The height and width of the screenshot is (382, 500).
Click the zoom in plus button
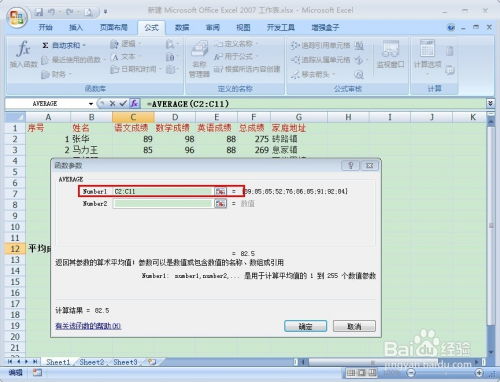(479, 372)
